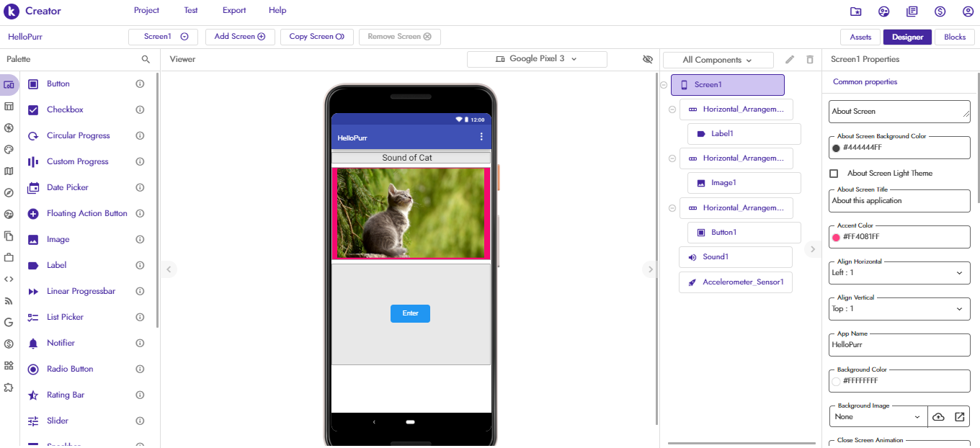Screen dimensions: 980x448
Task: Pick the About Screen Background Color swatch
Action: (x=836, y=148)
